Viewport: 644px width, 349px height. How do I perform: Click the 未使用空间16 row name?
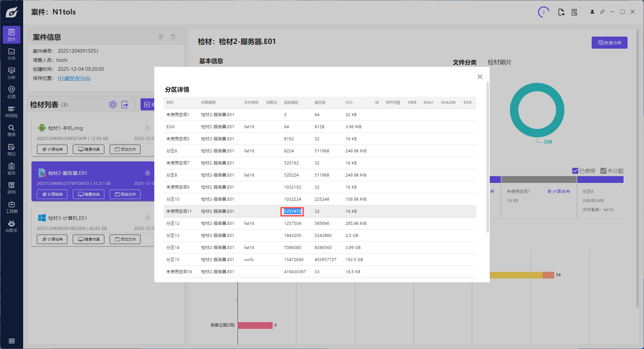tap(179, 271)
